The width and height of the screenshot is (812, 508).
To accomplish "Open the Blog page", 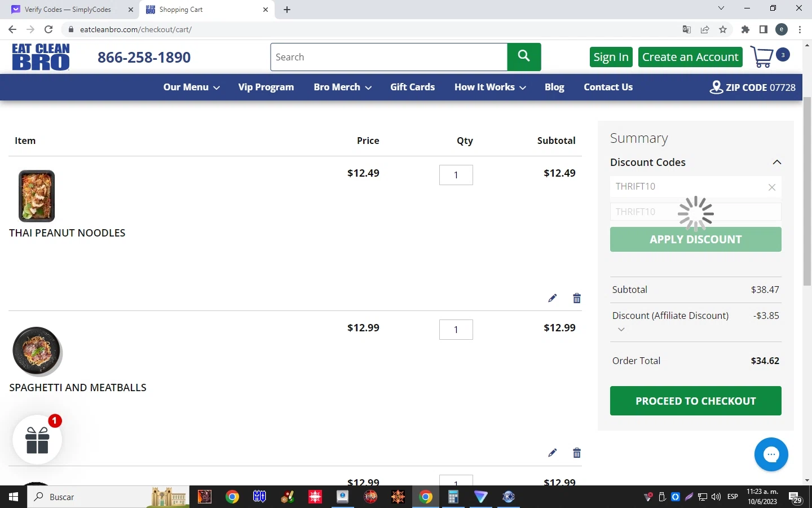I will [554, 87].
